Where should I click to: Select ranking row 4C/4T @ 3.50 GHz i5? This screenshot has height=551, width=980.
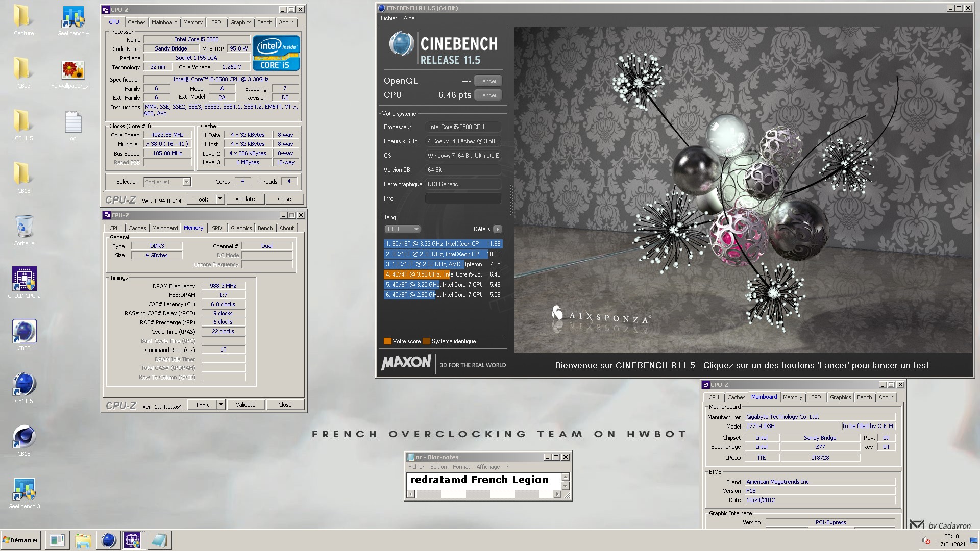click(x=443, y=274)
